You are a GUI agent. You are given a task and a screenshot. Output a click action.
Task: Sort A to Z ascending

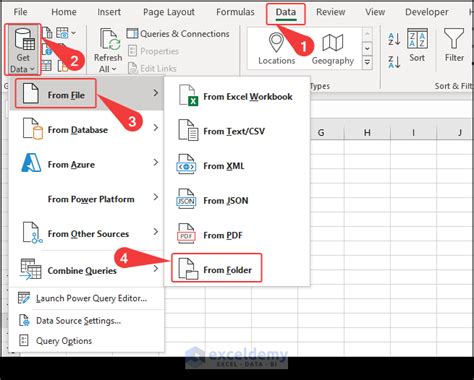394,39
